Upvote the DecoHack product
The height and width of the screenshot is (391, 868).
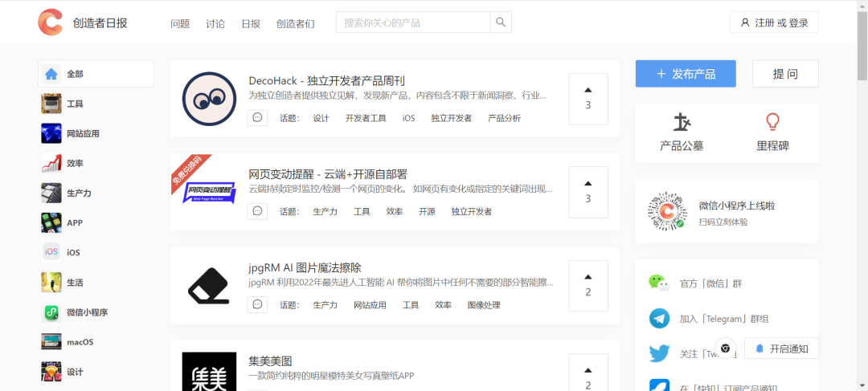coord(588,99)
